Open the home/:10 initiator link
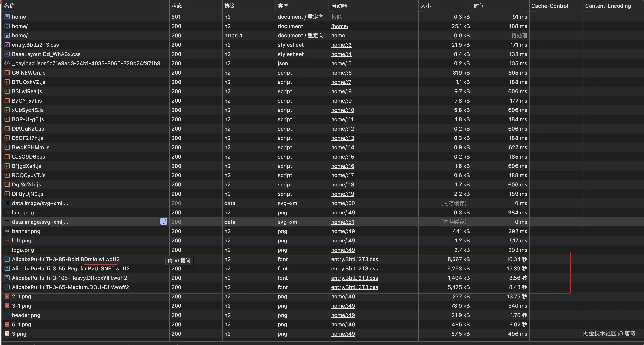Screen dimensions: 644x345 [x=342, y=110]
